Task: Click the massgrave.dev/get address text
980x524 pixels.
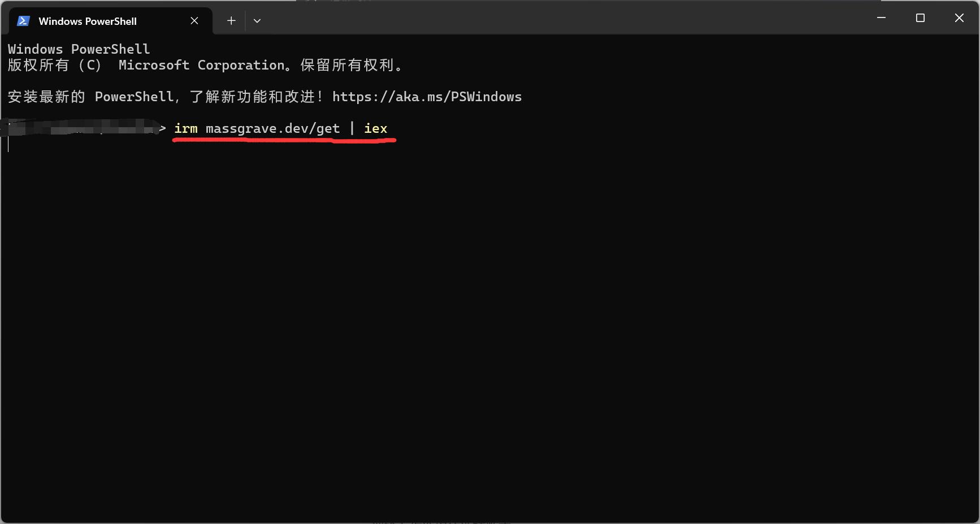Action: pos(273,129)
